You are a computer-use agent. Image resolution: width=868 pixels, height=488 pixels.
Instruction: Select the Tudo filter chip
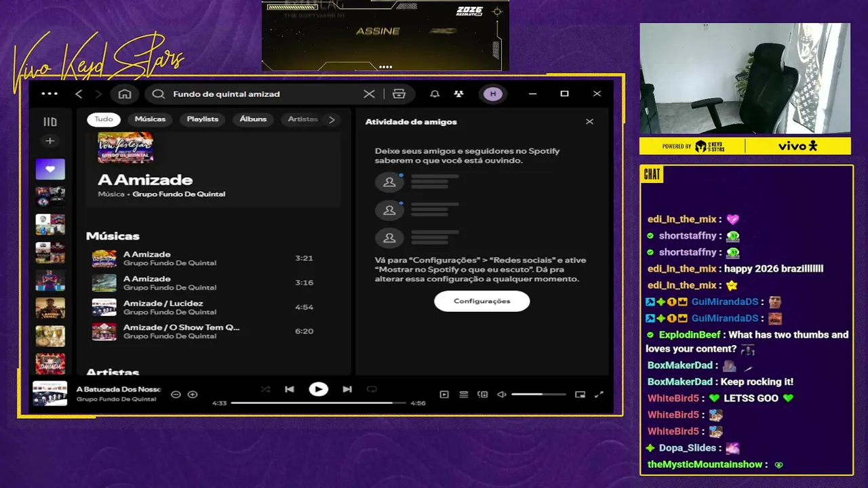(104, 119)
